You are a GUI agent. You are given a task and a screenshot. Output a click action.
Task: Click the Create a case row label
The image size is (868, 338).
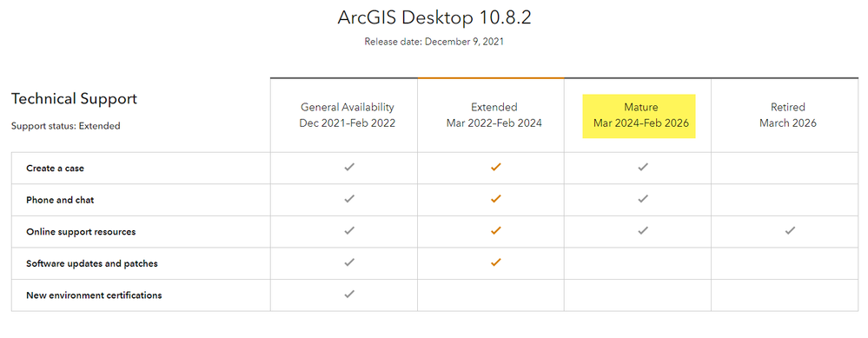[x=56, y=169]
